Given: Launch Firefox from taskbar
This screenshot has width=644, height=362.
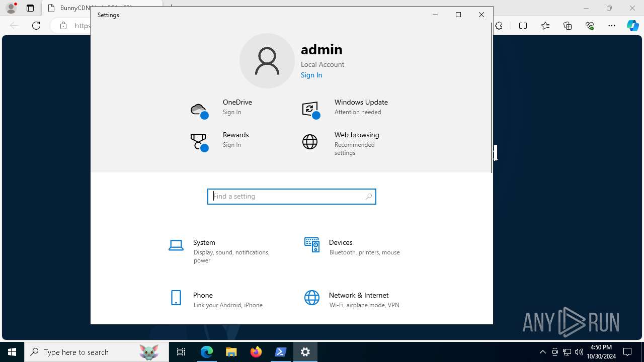Looking at the screenshot, I should pos(256,352).
